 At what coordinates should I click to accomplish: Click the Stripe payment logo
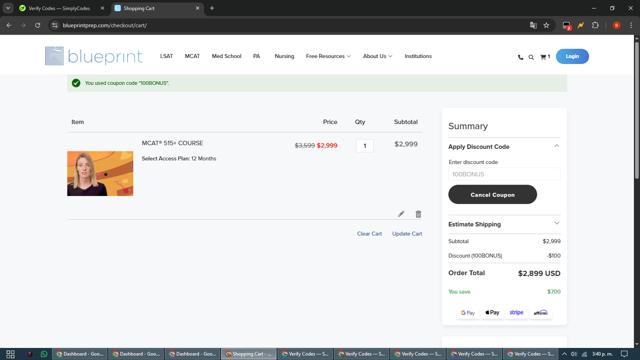[x=516, y=313]
